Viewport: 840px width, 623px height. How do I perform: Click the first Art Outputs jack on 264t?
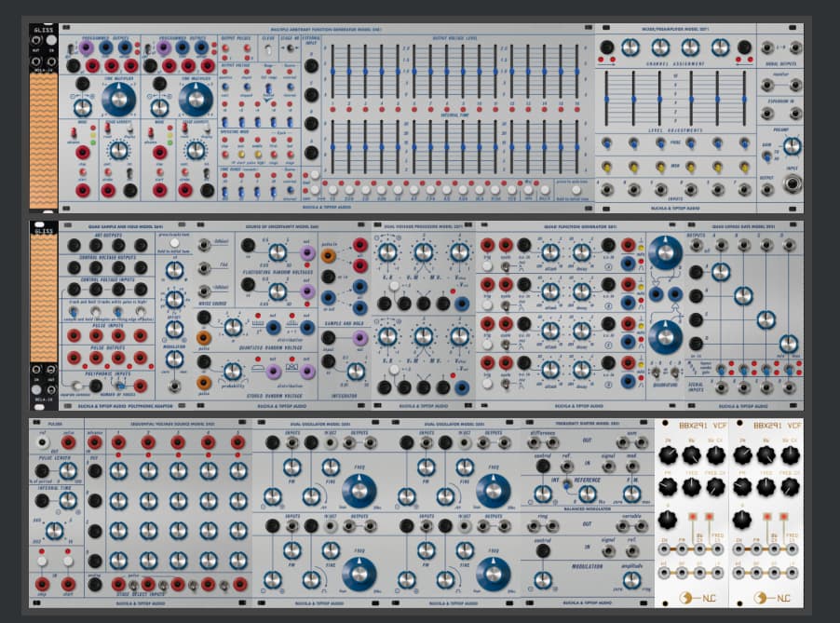(74, 245)
